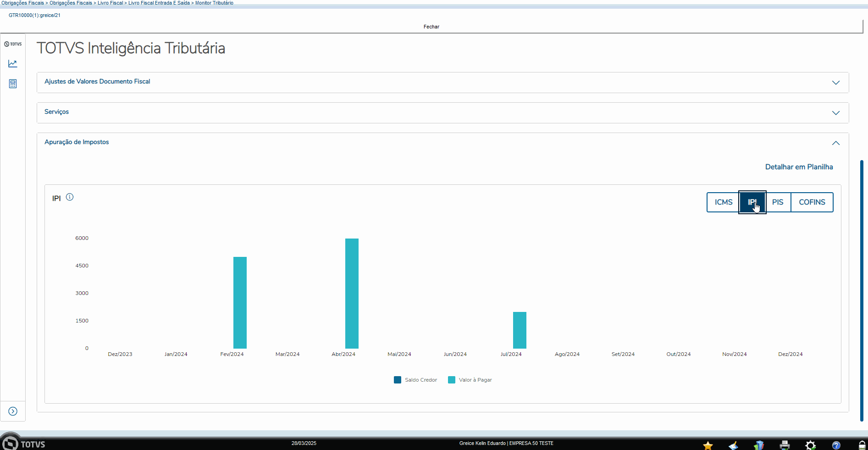Screen dimensions: 868x450
Task: Click the Abr/2024 bar in chart
Action: 352,294
